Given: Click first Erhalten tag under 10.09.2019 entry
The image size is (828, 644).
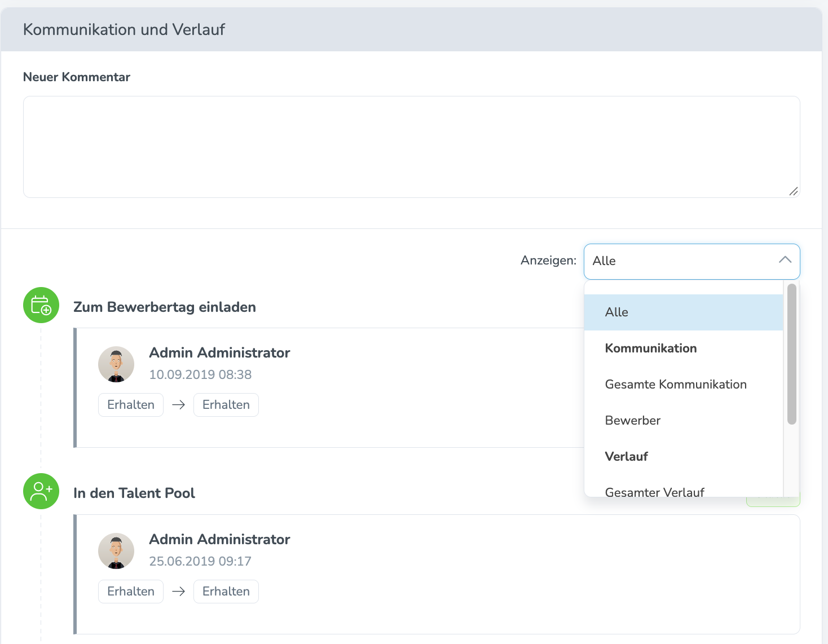Looking at the screenshot, I should point(131,405).
